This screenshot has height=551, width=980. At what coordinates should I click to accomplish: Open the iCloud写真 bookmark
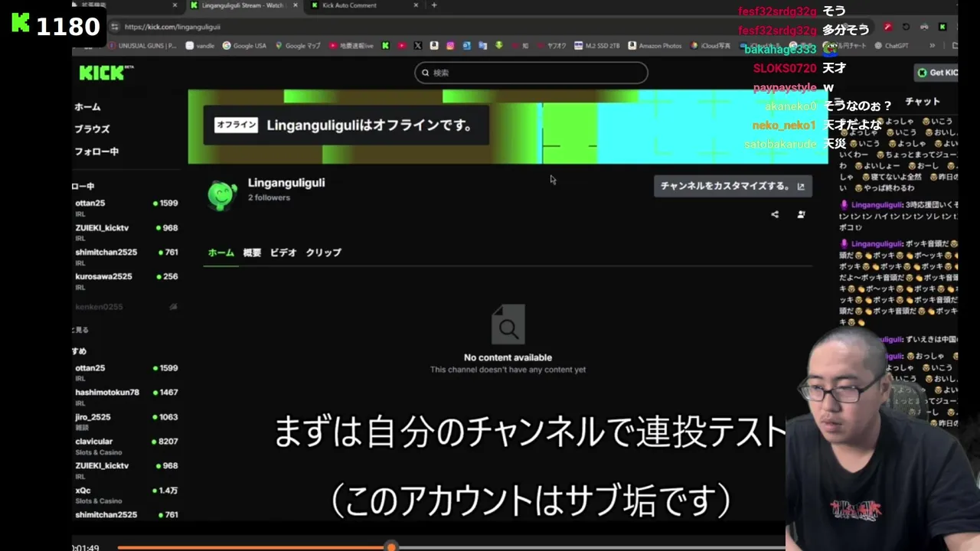(x=710, y=46)
